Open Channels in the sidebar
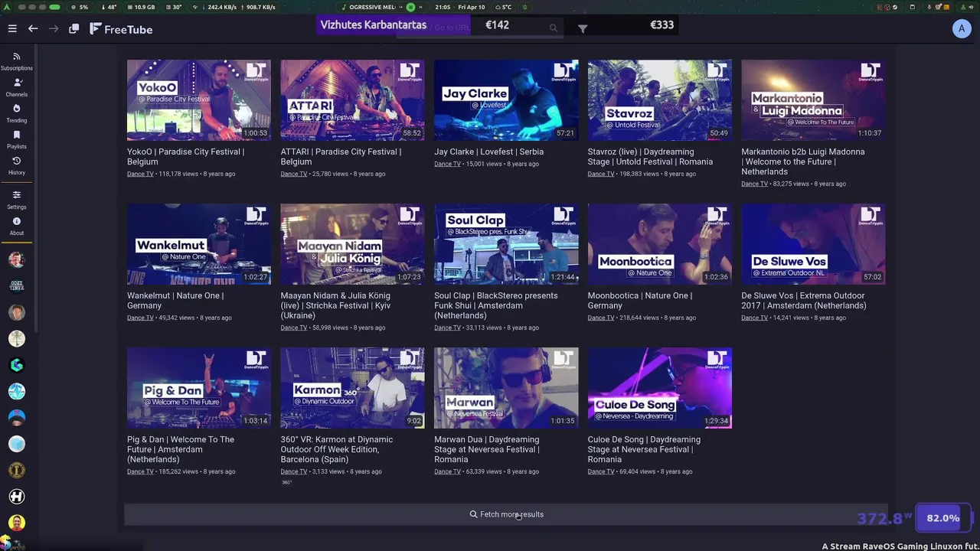Image resolution: width=980 pixels, height=551 pixels. pos(17,87)
